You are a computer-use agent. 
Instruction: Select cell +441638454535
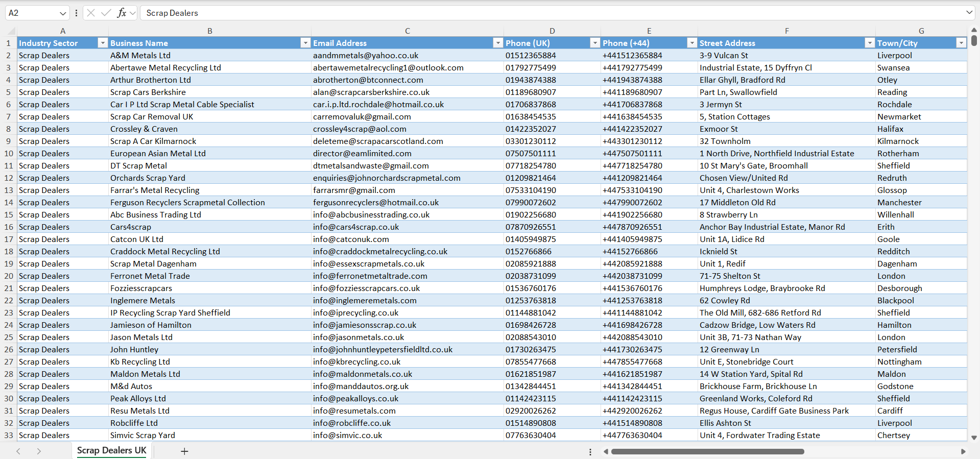[649, 116]
